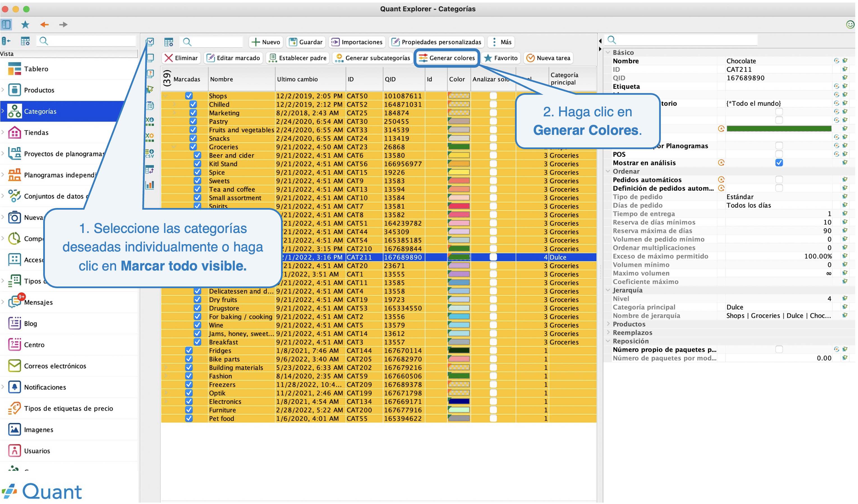Screen dimensions: 858x504
Task: Click the Excel export icon with download arrow
Action: coord(150,121)
